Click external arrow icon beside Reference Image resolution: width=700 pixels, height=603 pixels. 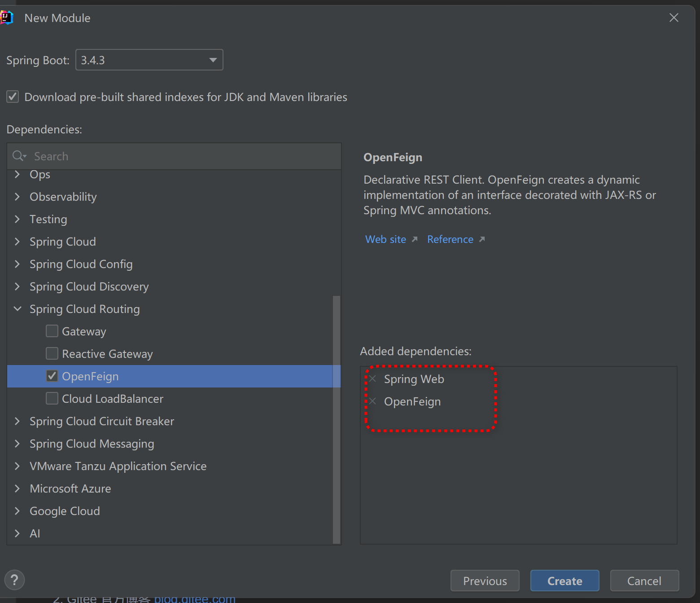[x=482, y=239]
